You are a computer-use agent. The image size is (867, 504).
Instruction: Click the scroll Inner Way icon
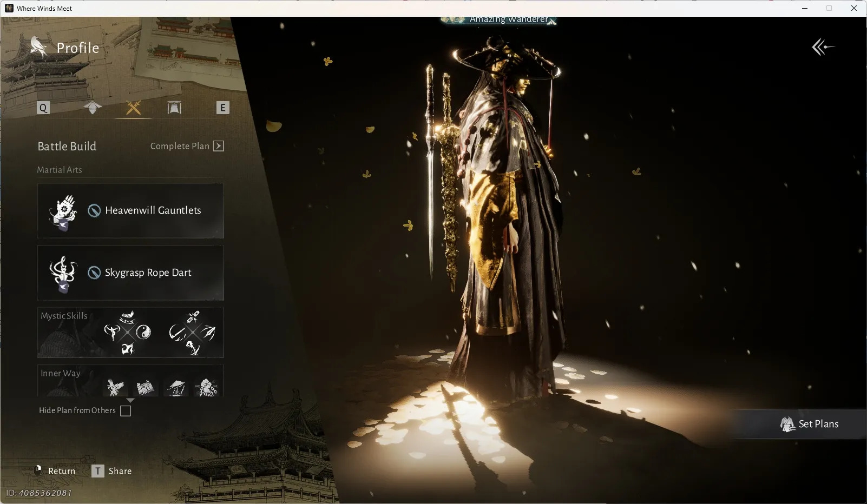pyautogui.click(x=145, y=387)
